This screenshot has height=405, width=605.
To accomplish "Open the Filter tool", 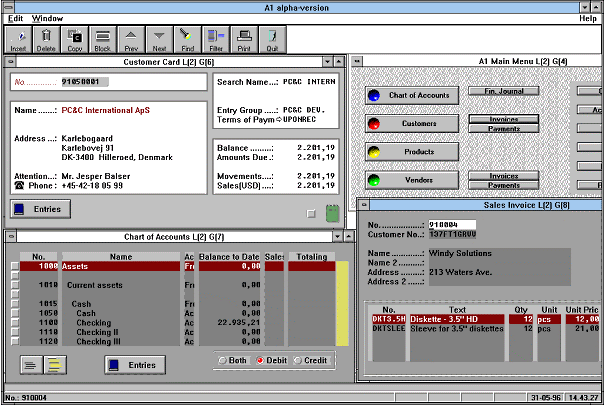I will (215, 38).
